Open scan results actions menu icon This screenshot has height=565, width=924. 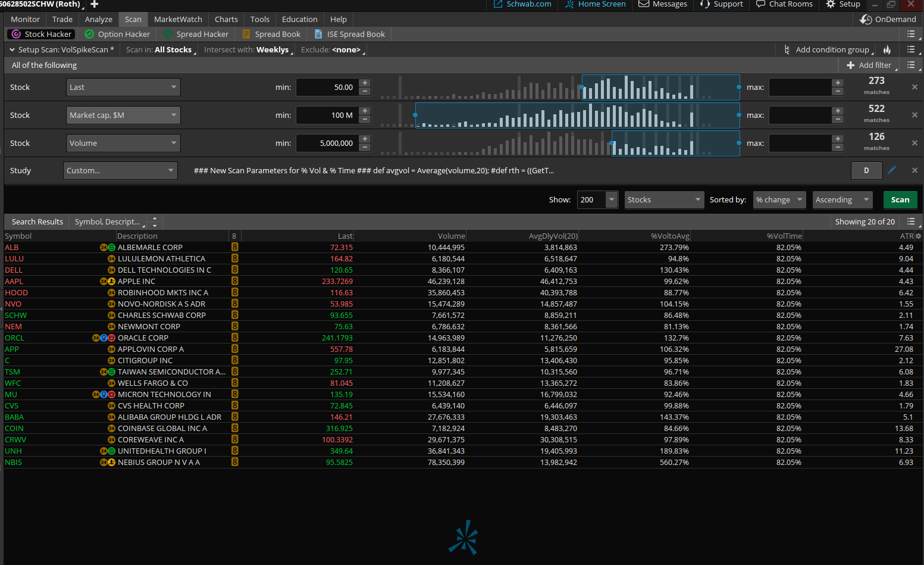(x=911, y=221)
